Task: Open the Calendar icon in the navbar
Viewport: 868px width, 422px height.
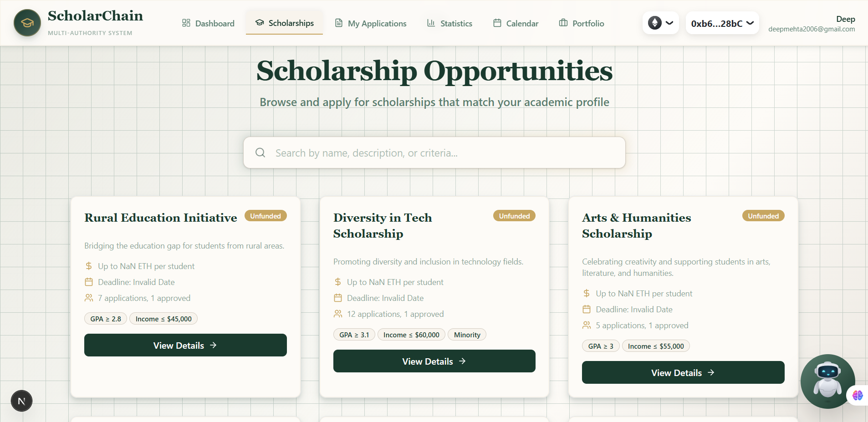Action: (x=497, y=23)
